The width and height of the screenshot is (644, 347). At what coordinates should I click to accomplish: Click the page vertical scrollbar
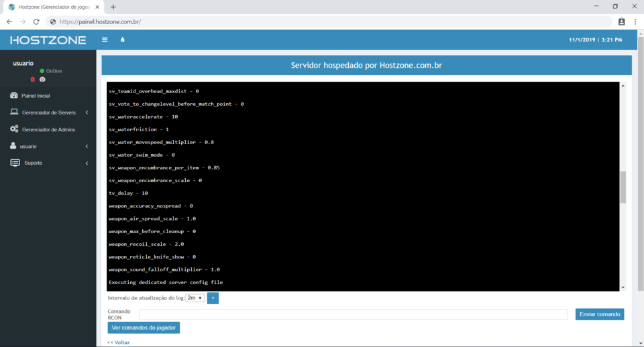pos(640,164)
